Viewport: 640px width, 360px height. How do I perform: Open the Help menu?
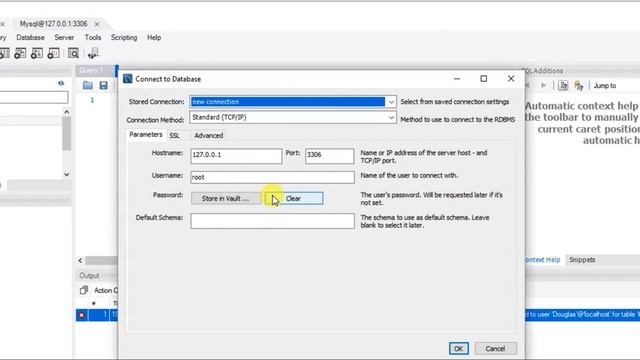click(x=154, y=38)
